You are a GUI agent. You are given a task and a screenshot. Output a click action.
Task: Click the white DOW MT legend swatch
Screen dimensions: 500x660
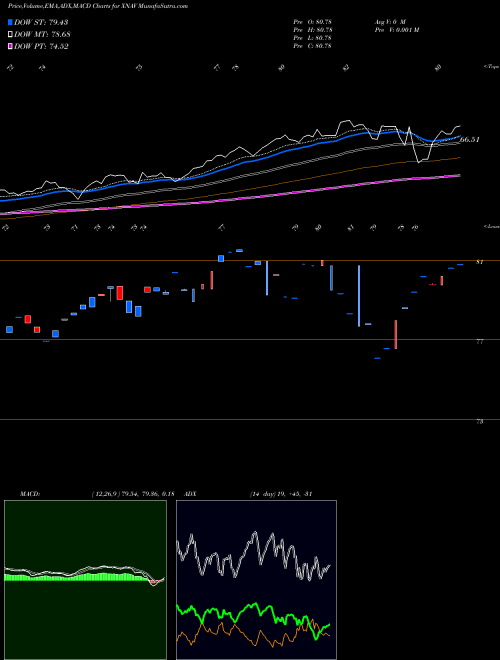pyautogui.click(x=11, y=35)
